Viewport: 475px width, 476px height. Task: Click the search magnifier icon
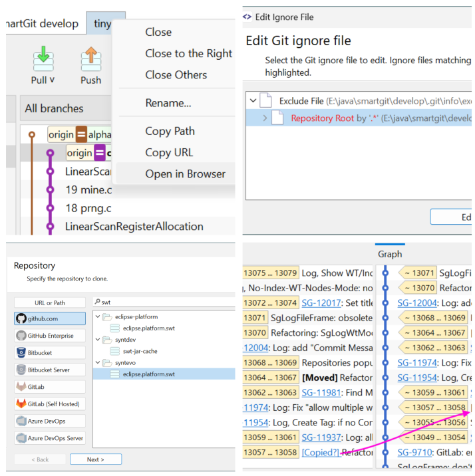(x=98, y=302)
